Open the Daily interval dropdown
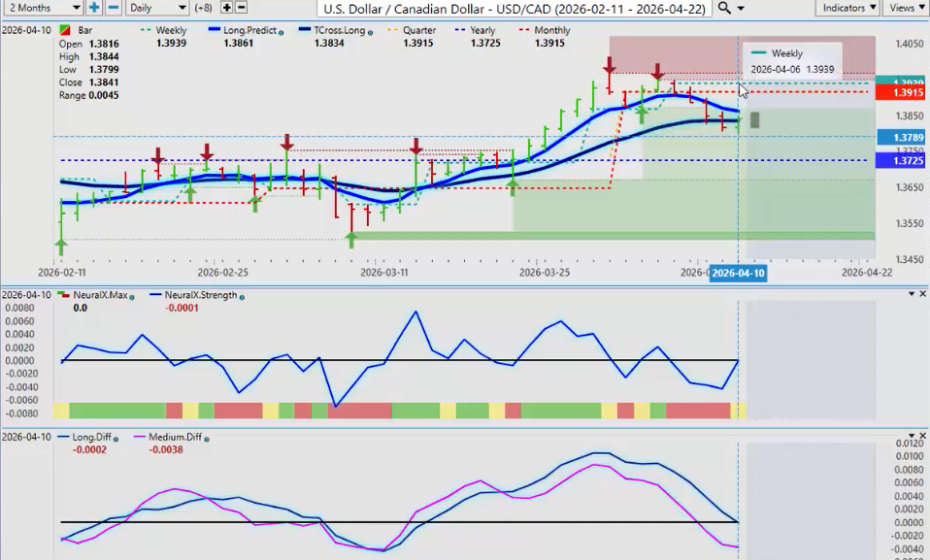930x560 pixels. pos(155,8)
